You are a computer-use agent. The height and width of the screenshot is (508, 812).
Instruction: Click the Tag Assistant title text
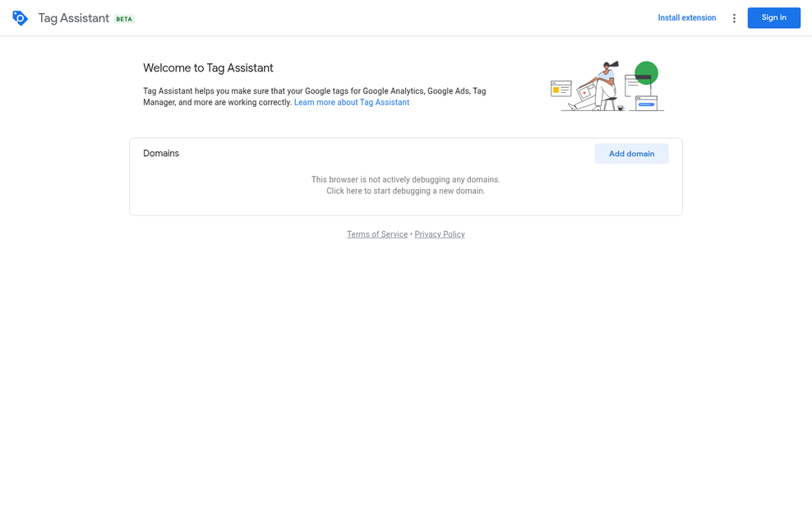coord(73,18)
